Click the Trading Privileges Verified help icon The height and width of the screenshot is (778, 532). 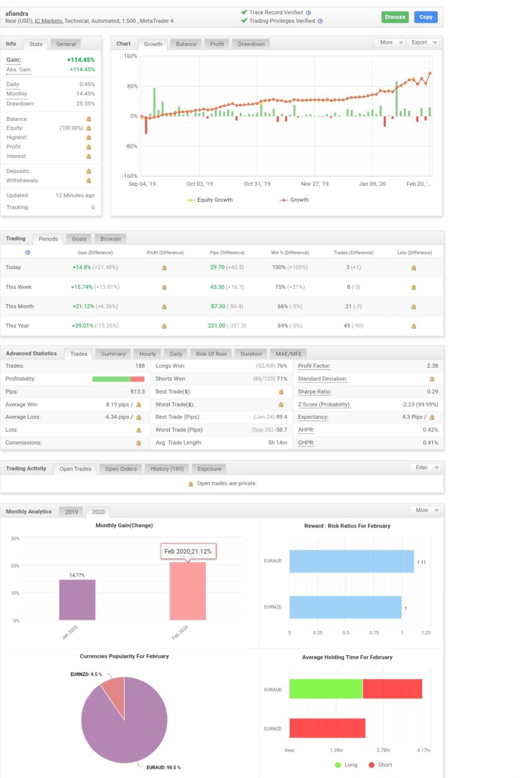click(x=320, y=21)
